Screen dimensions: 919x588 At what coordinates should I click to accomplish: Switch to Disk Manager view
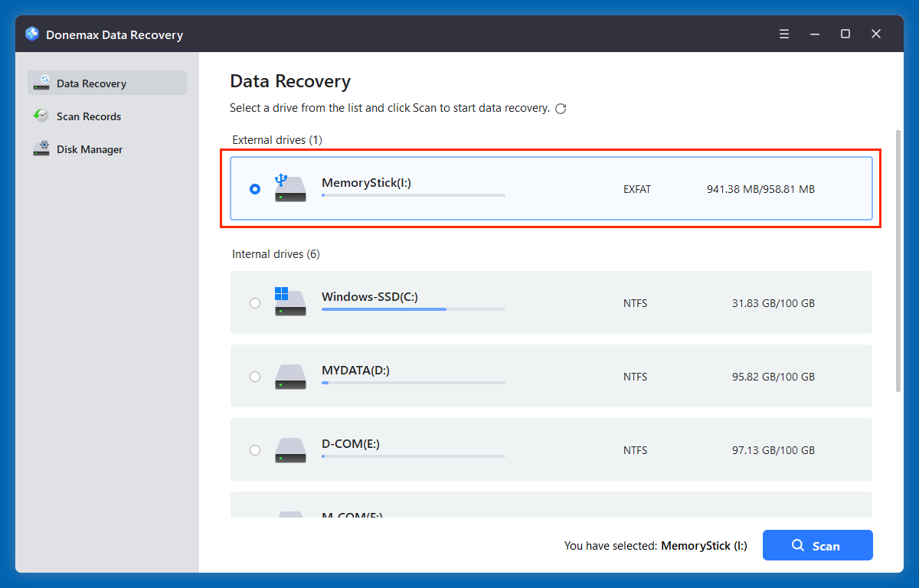(x=90, y=149)
